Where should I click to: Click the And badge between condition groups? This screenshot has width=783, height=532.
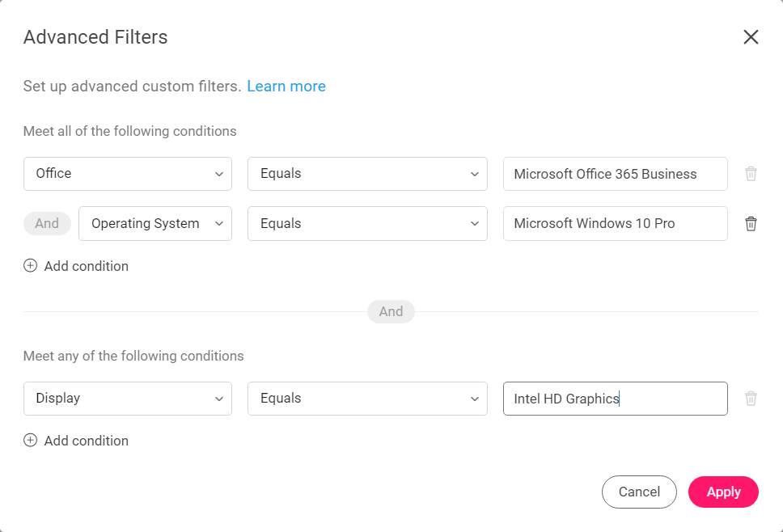[391, 311]
